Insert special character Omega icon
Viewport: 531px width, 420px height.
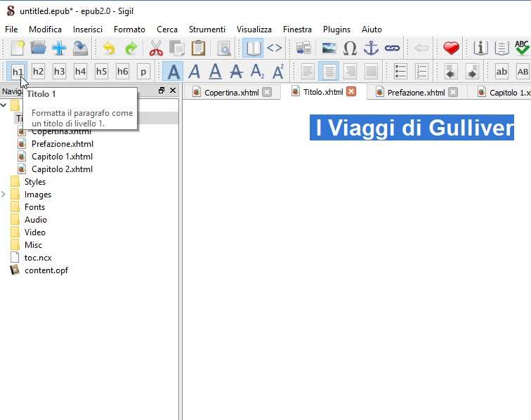click(x=350, y=48)
